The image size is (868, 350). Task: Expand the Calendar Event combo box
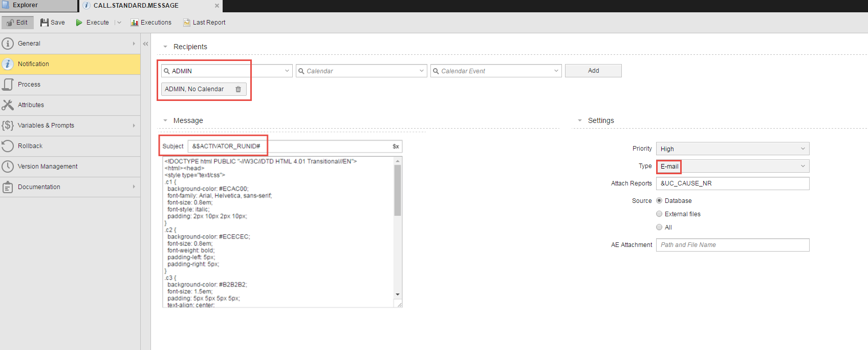[x=556, y=71]
